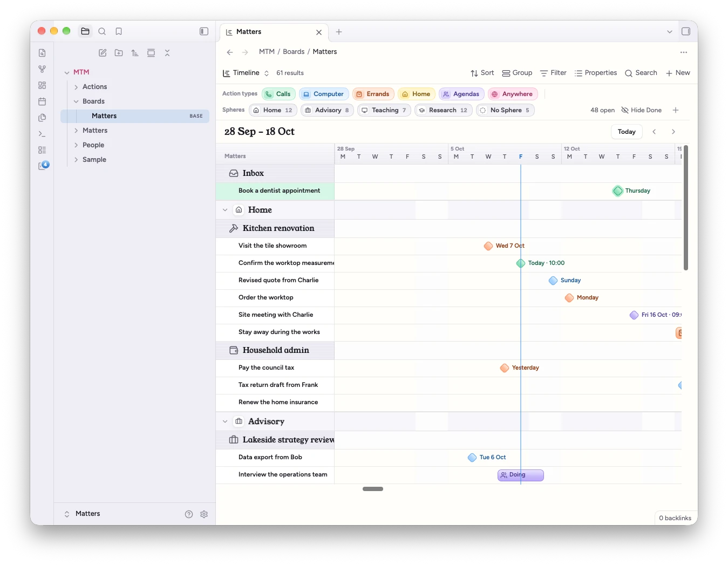Viewport: 728px width, 565px height.
Task: Click the vertical timeline scrollbar
Action: click(x=686, y=208)
